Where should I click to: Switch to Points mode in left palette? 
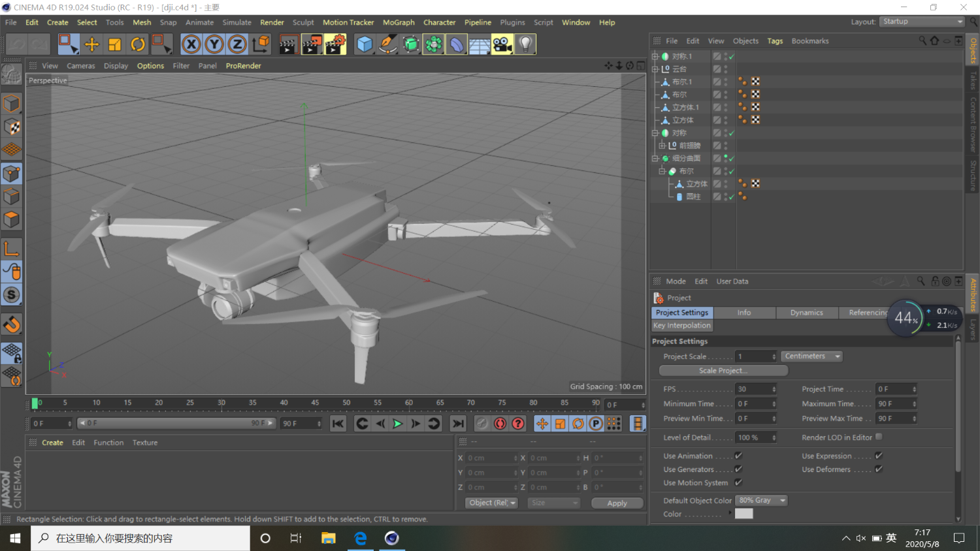click(11, 174)
